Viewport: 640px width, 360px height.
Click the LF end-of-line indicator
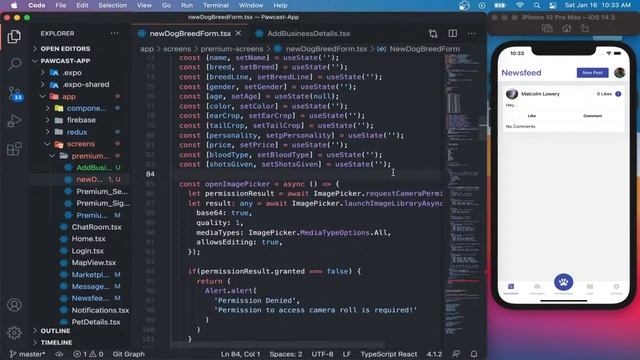pyautogui.click(x=347, y=354)
